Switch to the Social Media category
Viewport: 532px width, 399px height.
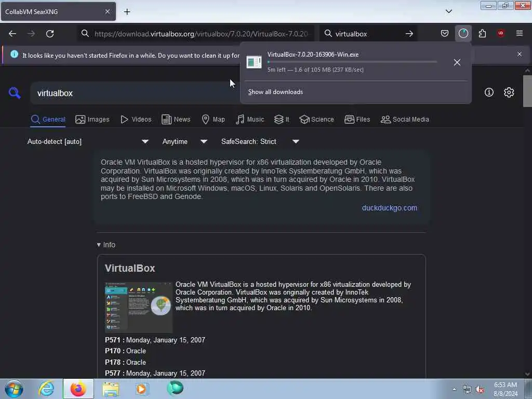pos(405,119)
